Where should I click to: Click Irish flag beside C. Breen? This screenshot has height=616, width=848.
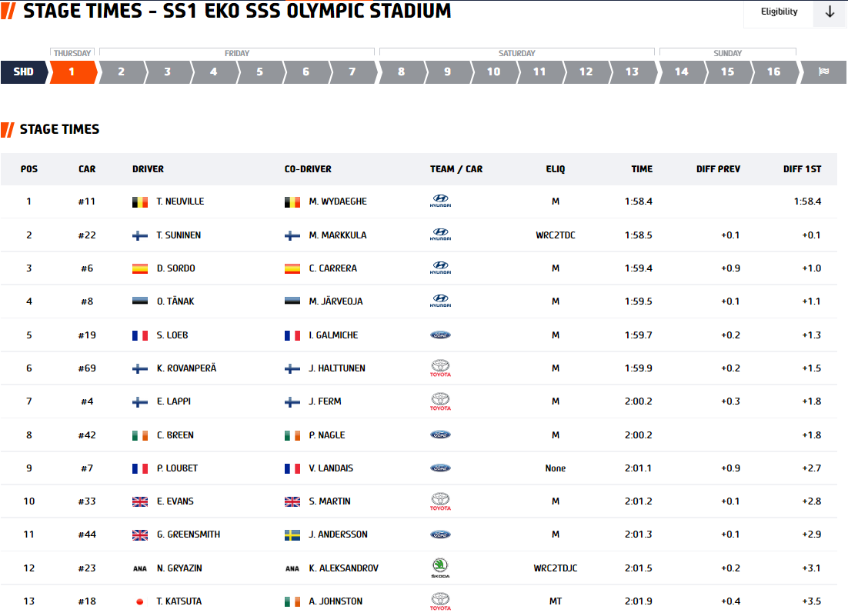[140, 435]
